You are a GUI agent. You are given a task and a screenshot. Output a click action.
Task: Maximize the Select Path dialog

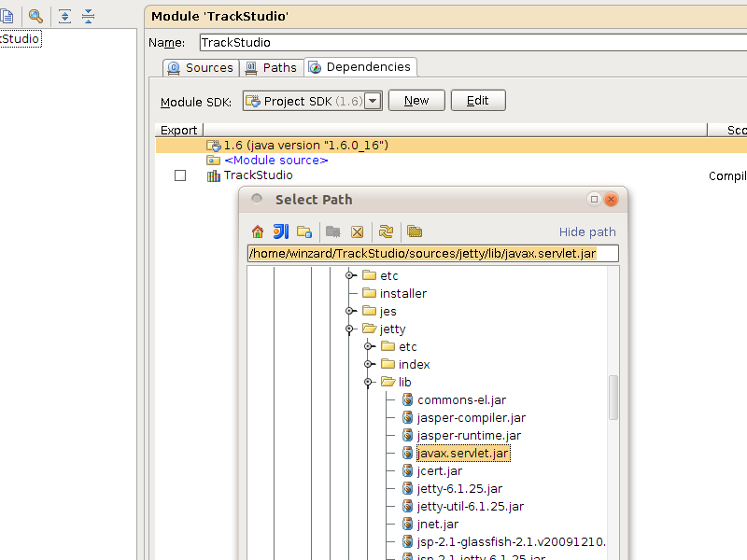[594, 199]
